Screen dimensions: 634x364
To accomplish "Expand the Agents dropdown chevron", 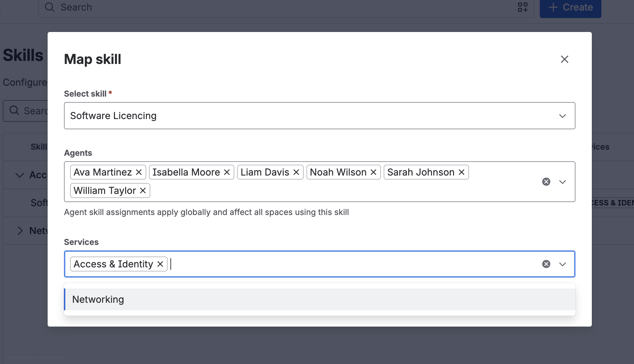I will tap(563, 182).
